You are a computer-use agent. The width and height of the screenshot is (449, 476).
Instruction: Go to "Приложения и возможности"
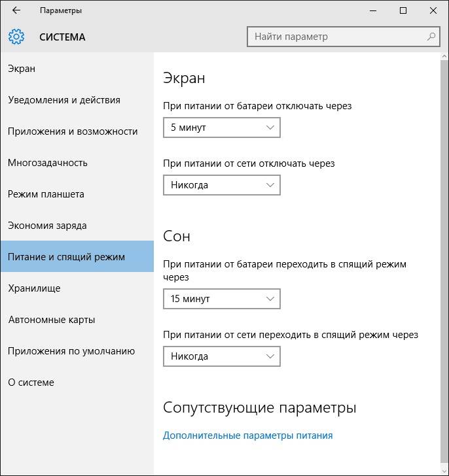click(73, 131)
